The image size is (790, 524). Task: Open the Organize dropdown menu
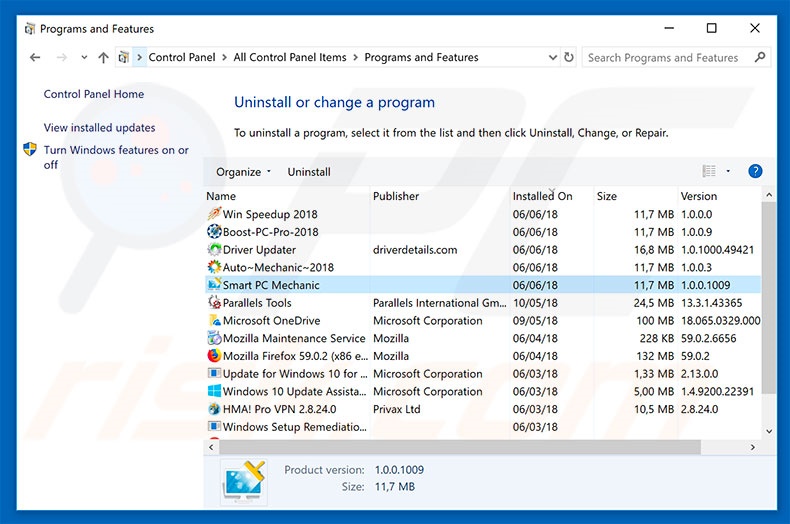pyautogui.click(x=243, y=172)
